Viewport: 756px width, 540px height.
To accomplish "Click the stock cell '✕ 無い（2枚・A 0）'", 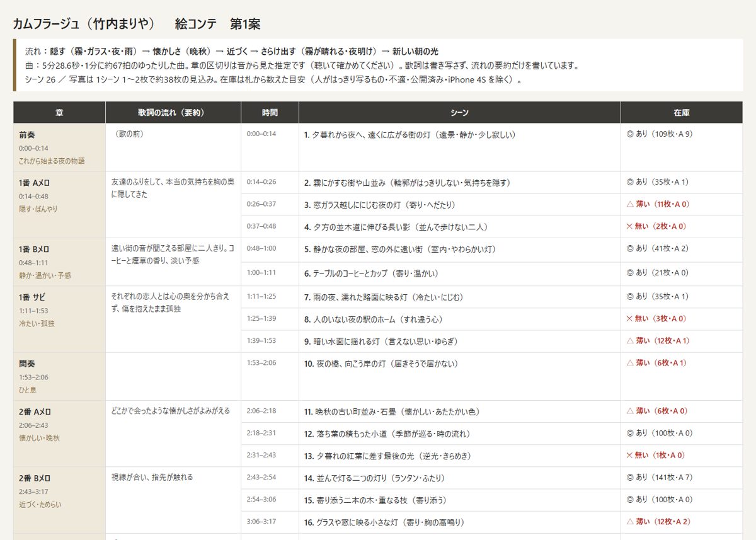I will click(x=682, y=227).
